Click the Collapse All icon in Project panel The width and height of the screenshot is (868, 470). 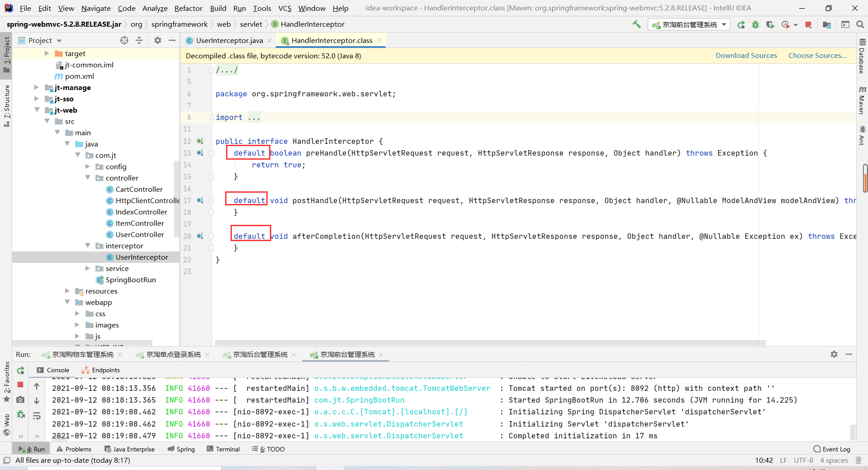139,40
